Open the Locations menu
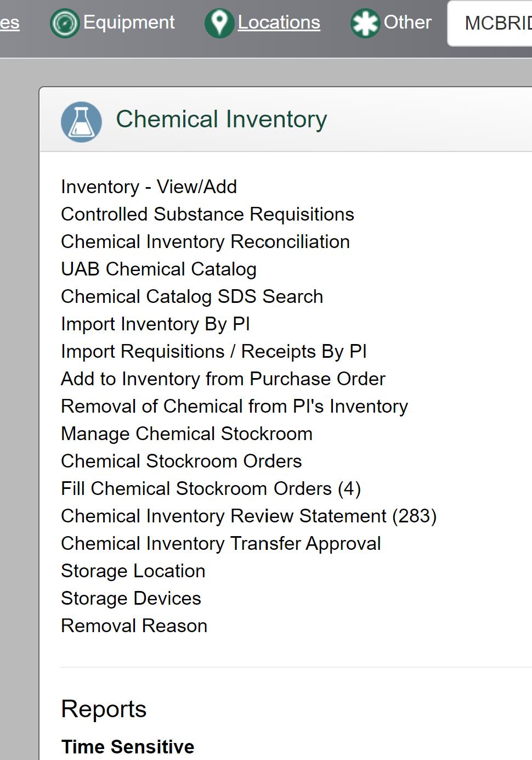This screenshot has width=532, height=760. (x=279, y=22)
